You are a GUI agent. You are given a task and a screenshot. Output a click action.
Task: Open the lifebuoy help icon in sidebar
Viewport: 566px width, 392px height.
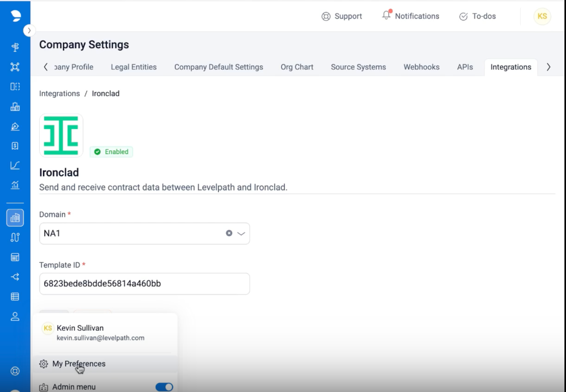point(15,371)
